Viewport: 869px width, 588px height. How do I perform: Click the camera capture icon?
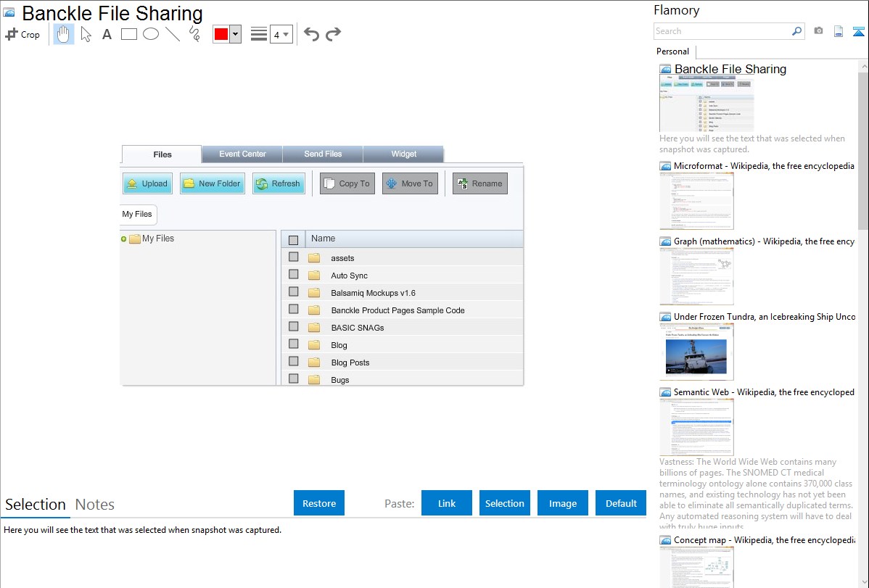pos(818,31)
